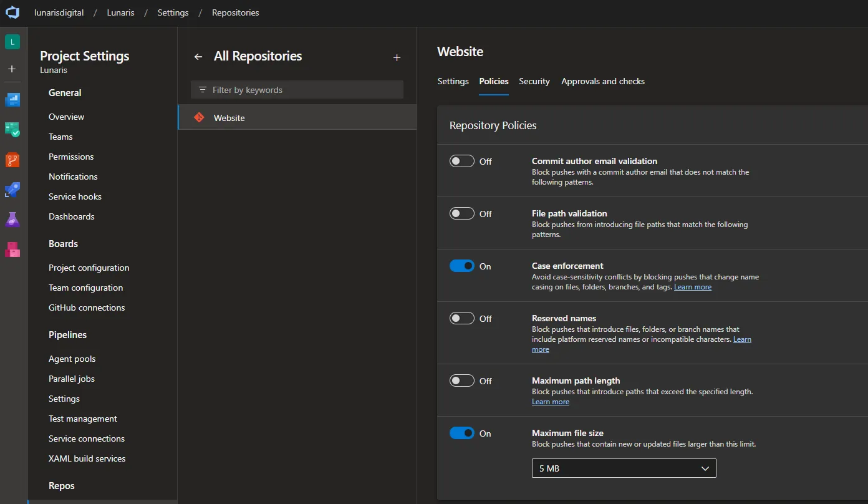Open Boards from the left sidebar icon
Screen dimensions: 868x504
click(12, 130)
